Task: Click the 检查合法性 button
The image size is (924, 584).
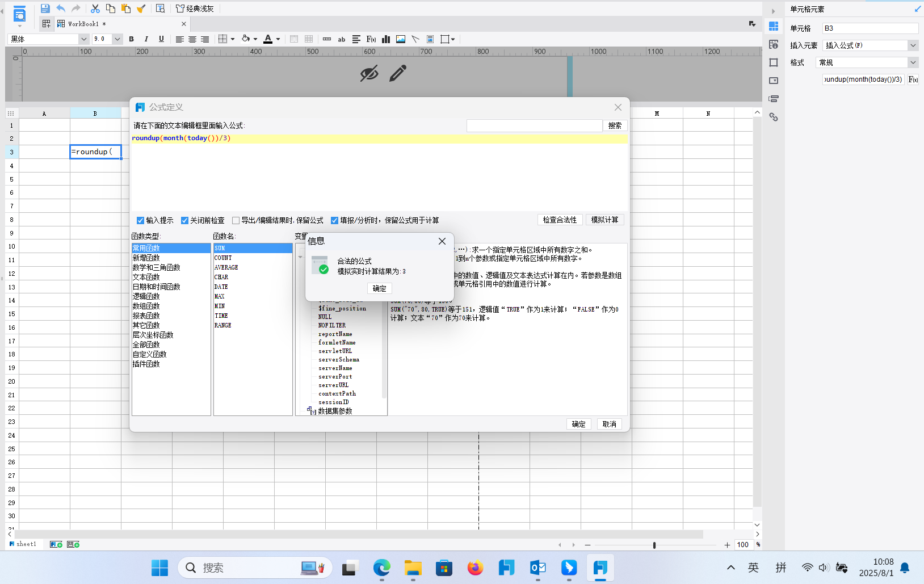Action: pyautogui.click(x=560, y=220)
